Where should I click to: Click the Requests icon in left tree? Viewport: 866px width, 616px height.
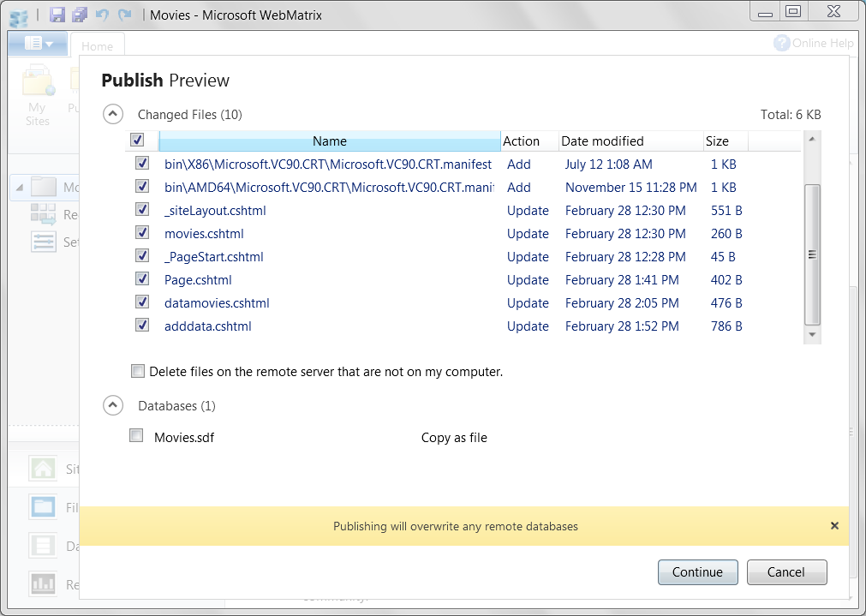point(43,214)
